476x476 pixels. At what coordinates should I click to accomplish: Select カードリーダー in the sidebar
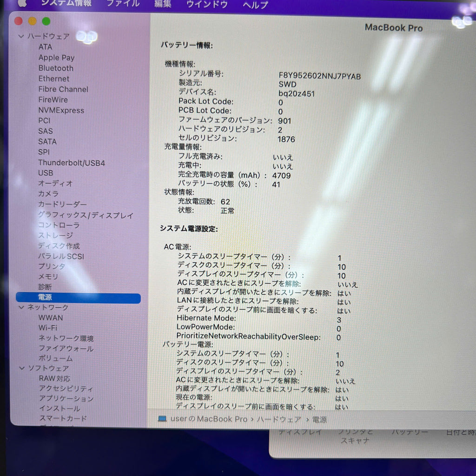click(62, 204)
